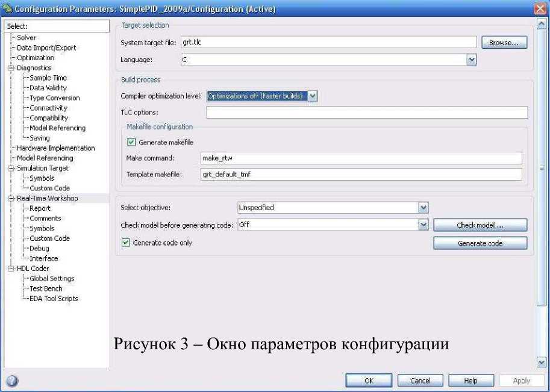Collapse the Real-Time Workshop tree node

(x=11, y=198)
